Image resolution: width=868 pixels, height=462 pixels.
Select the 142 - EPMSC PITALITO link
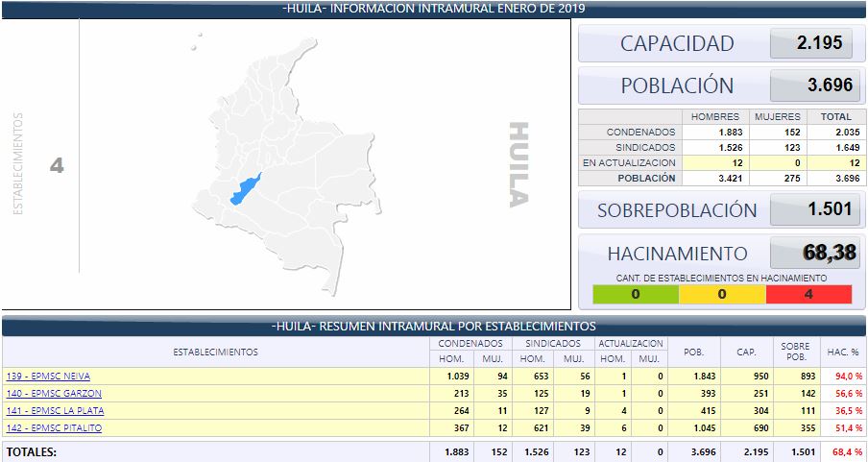click(x=54, y=428)
